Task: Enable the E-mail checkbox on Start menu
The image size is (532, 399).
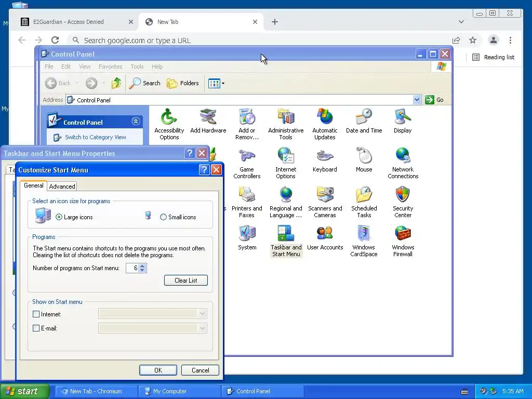Action: tap(36, 328)
